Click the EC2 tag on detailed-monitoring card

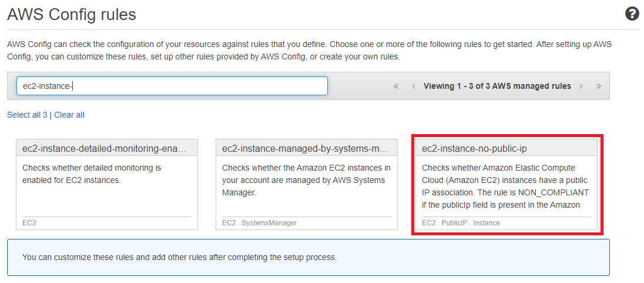[x=29, y=223]
